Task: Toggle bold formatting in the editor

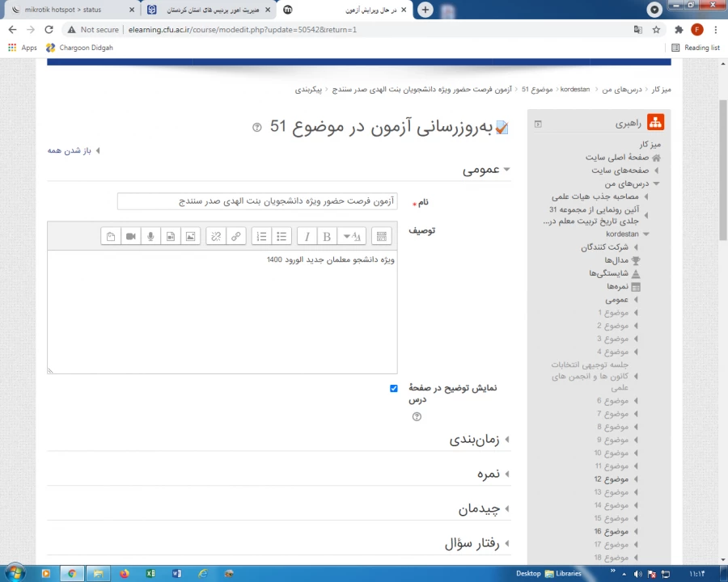Action: click(326, 236)
